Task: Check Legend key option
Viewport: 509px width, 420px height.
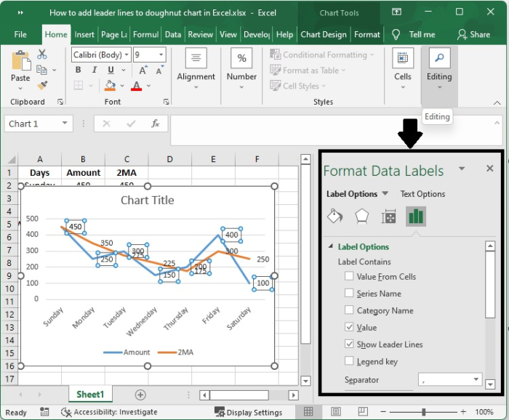Action: point(349,360)
